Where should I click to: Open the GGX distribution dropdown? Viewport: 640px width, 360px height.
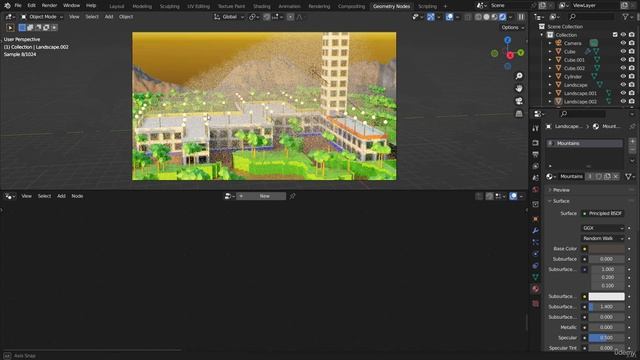pyautogui.click(x=602, y=228)
